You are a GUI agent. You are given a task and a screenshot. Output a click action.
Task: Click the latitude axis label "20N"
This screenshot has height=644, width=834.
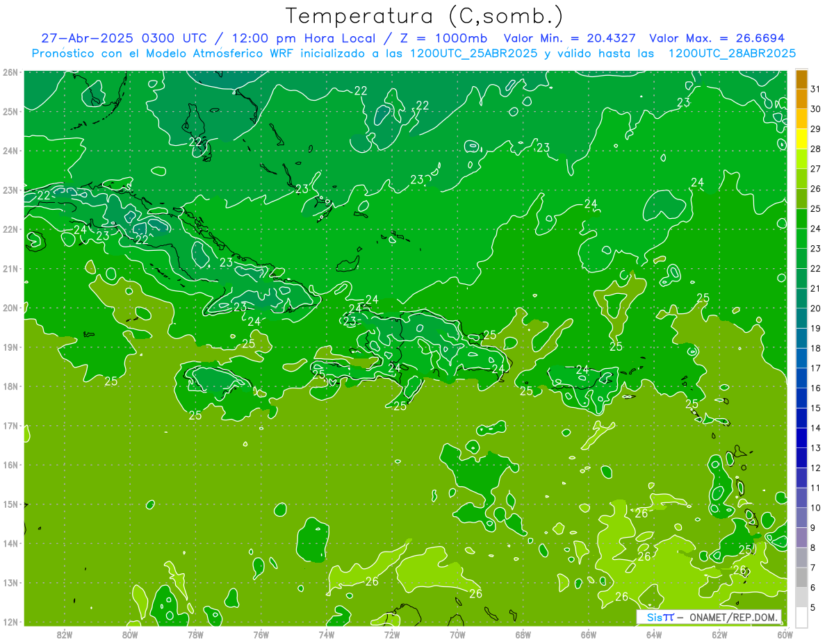pyautogui.click(x=11, y=308)
